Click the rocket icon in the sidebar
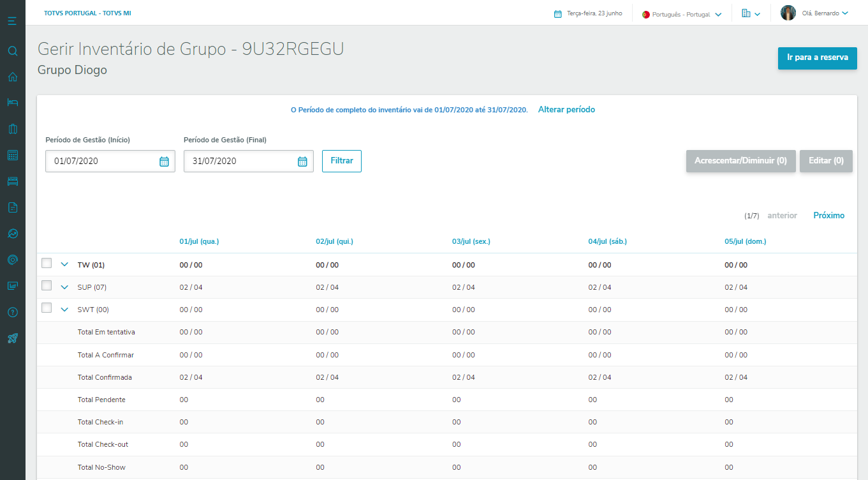 [12, 338]
